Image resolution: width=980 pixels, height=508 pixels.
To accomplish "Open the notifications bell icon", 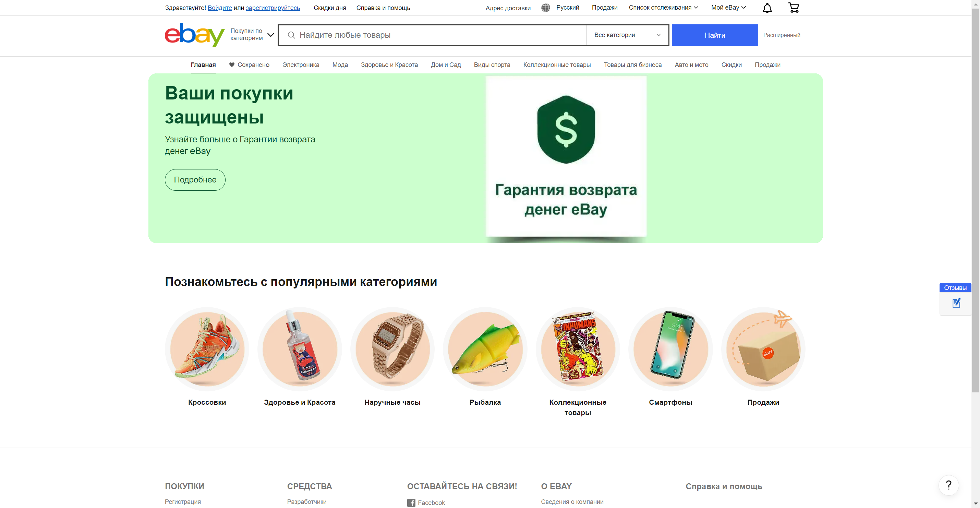I will pos(767,8).
